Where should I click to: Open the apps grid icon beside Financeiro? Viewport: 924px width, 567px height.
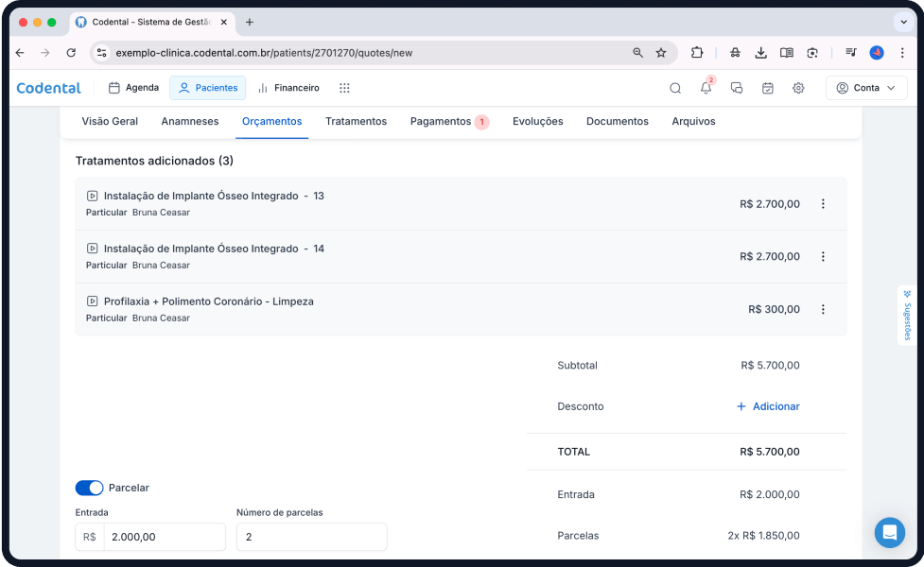(x=344, y=88)
